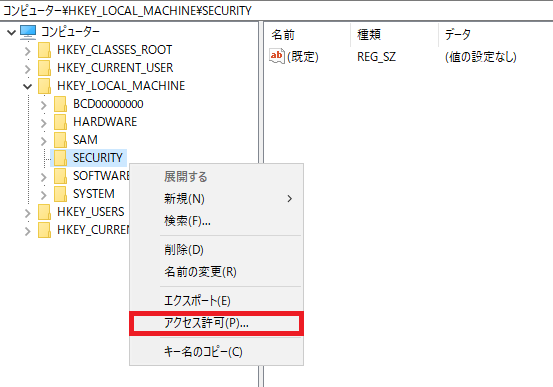Screen dimensions: 553x387
Task: Select the SECURITY key label
Action: pyautogui.click(x=98, y=158)
